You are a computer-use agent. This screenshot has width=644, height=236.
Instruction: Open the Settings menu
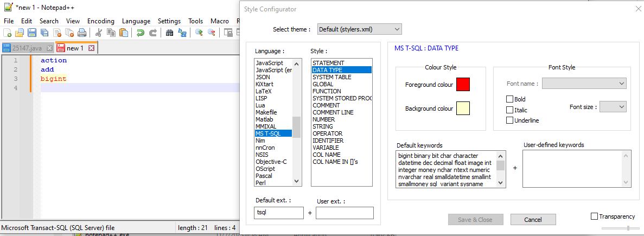(x=169, y=21)
